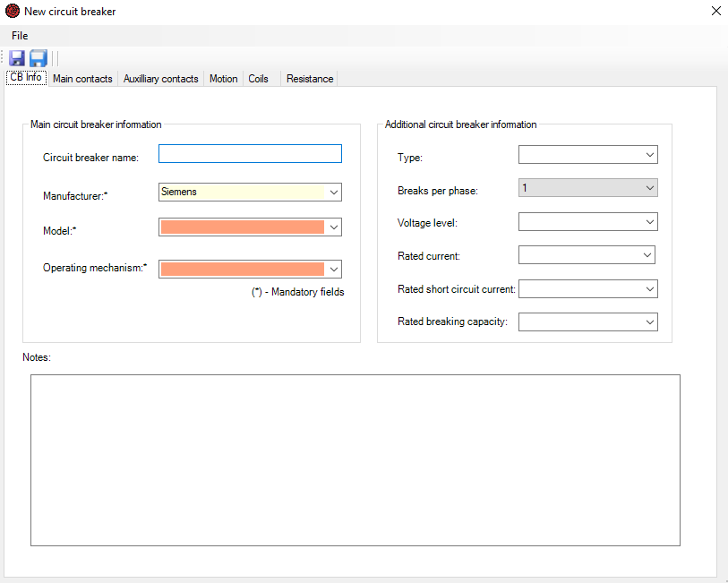Viewport: 728px width, 583px height.
Task: Close the New circuit breaker window
Action: pos(716,11)
